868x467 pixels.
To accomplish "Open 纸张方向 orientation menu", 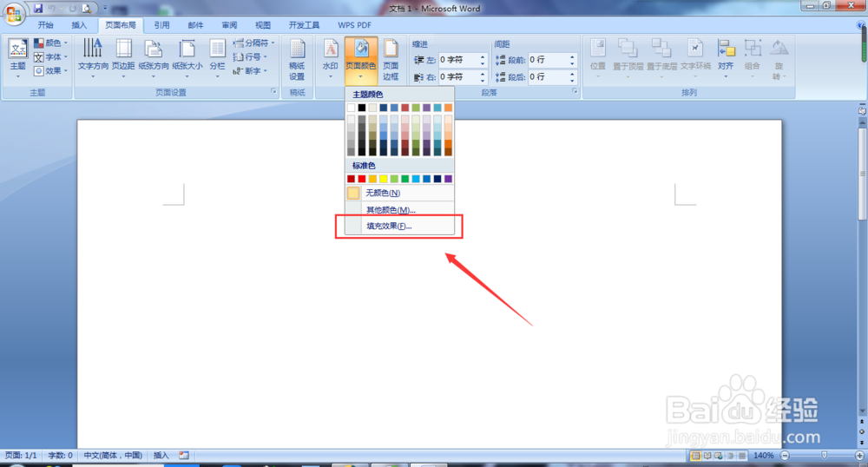I will [x=154, y=58].
